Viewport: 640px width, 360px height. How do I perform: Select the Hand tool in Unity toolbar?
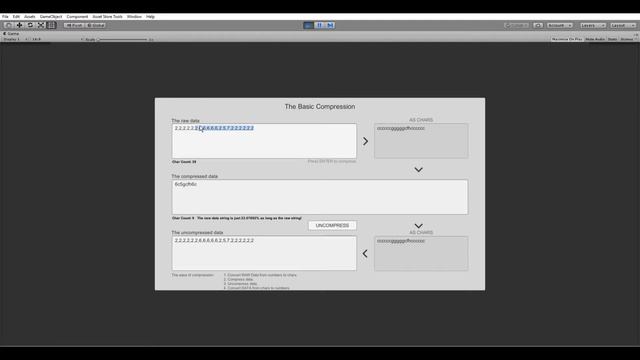point(9,25)
